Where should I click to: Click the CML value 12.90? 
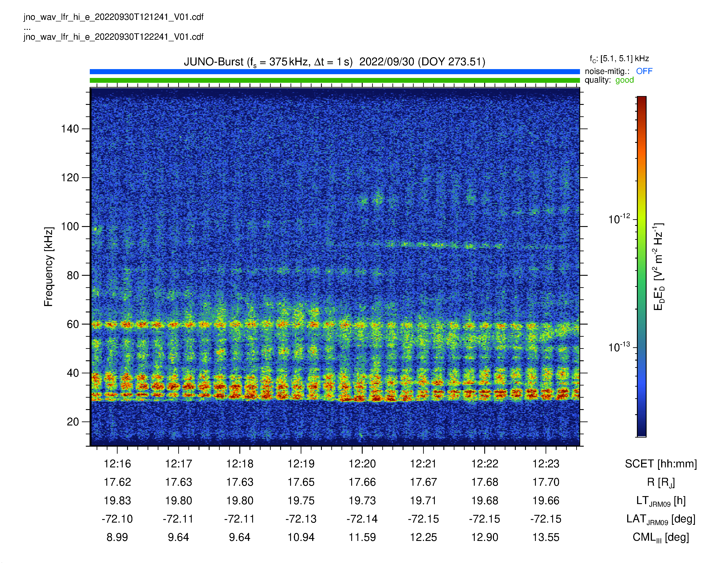(485, 537)
